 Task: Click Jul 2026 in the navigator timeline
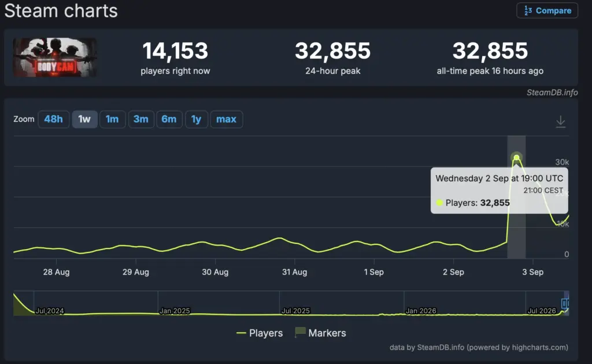(x=542, y=311)
